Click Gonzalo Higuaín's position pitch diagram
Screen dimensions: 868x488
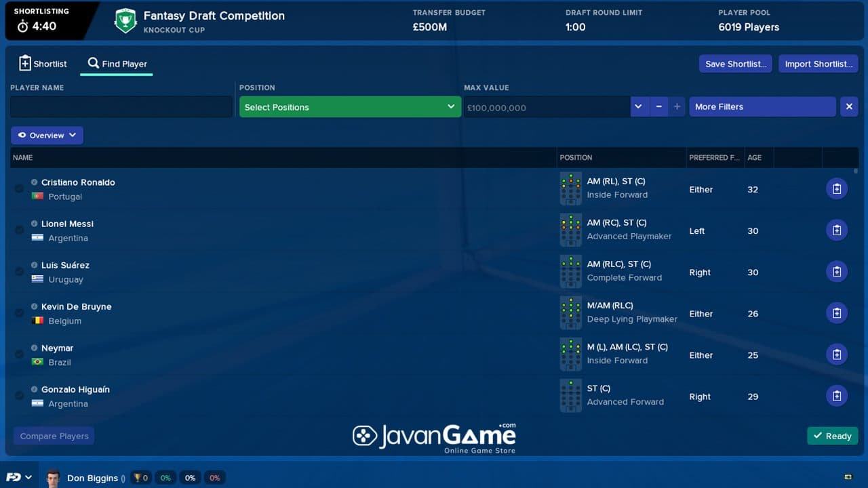[571, 396]
